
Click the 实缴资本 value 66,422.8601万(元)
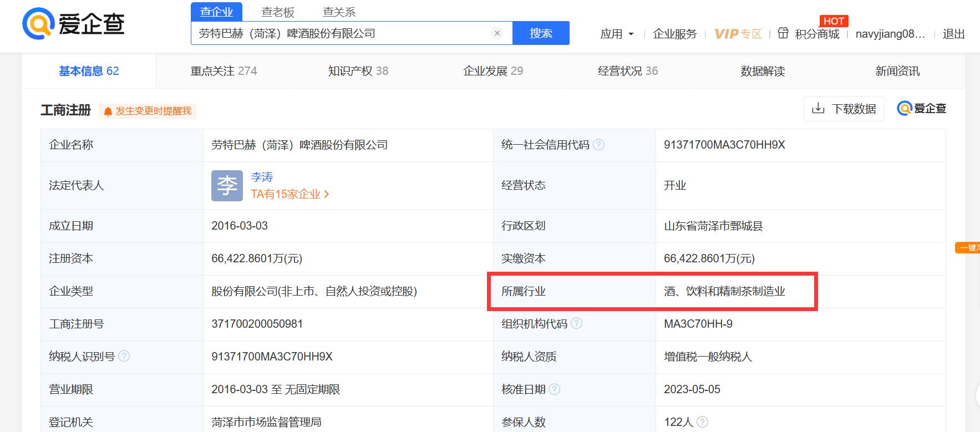[x=709, y=258]
